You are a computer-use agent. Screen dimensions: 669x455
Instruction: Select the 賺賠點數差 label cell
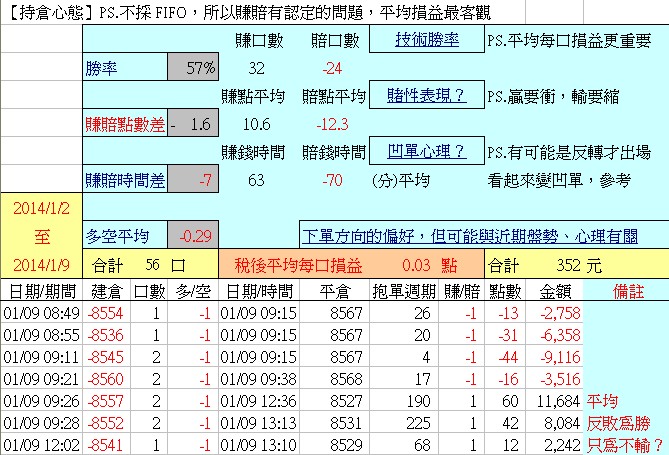(125, 123)
